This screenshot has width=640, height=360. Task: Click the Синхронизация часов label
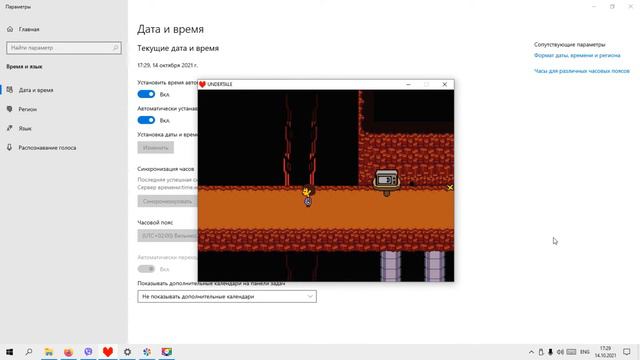point(166,169)
